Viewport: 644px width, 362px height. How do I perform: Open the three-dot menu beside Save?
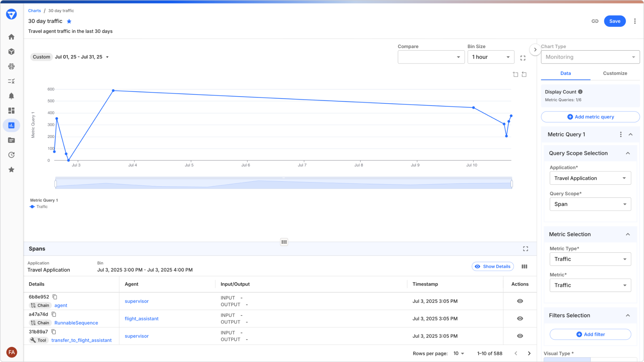pyautogui.click(x=635, y=21)
